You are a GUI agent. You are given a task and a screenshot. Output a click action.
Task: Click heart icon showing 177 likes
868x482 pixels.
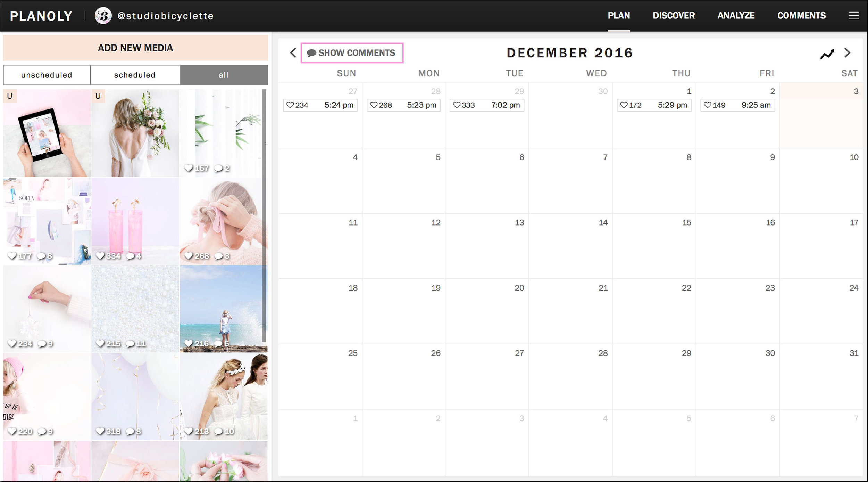pyautogui.click(x=12, y=256)
